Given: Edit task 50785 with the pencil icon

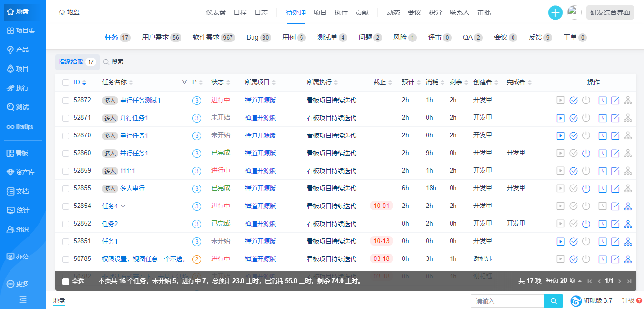Looking at the screenshot, I should tap(615, 259).
